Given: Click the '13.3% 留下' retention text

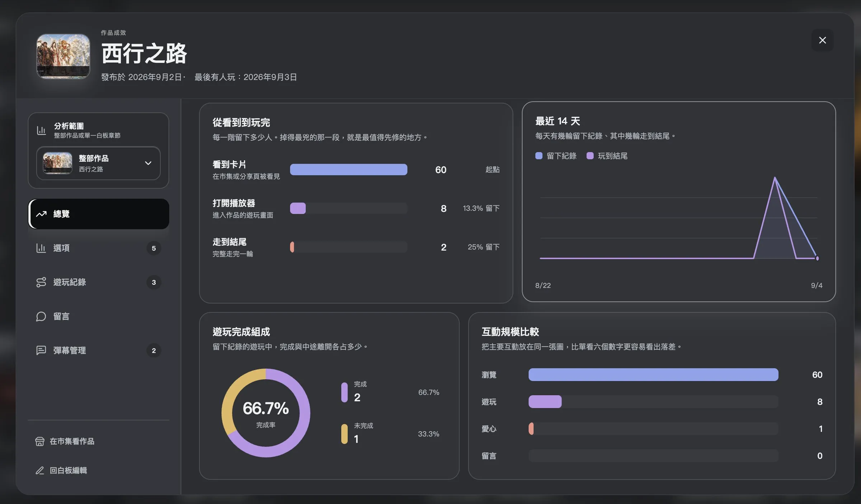Looking at the screenshot, I should [x=481, y=208].
